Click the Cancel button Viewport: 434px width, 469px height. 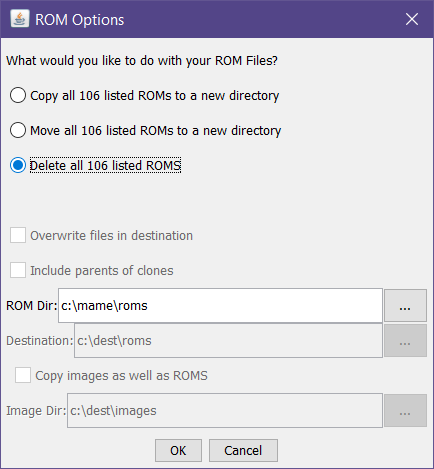[243, 451]
